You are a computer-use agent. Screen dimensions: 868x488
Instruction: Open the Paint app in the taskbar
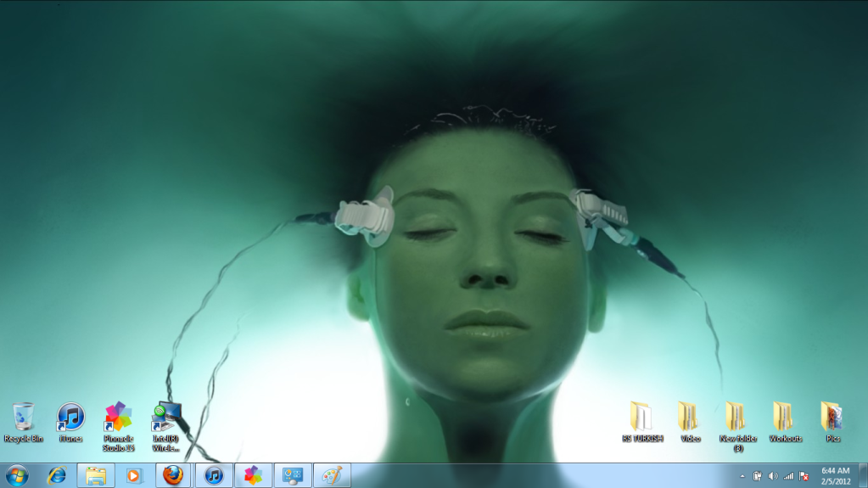(x=331, y=475)
